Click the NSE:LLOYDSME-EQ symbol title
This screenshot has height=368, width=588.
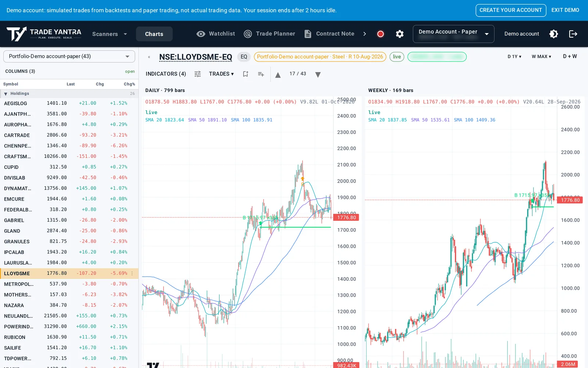click(196, 57)
